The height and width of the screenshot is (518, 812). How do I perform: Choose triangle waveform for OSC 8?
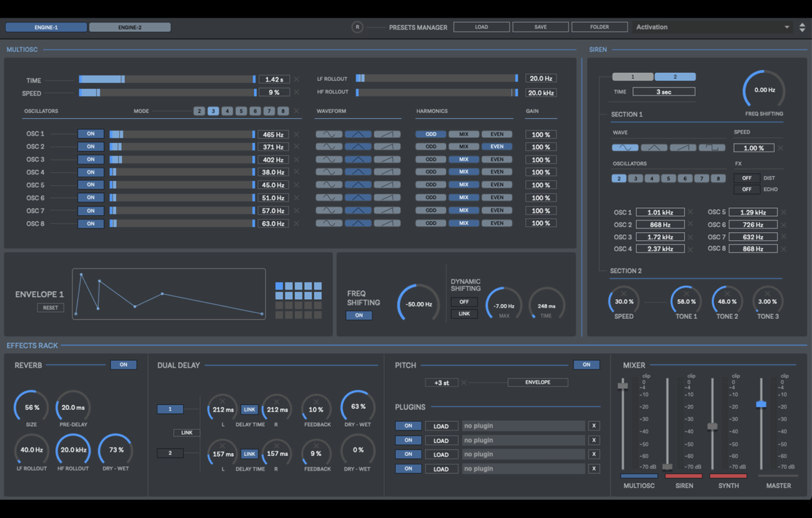click(358, 223)
